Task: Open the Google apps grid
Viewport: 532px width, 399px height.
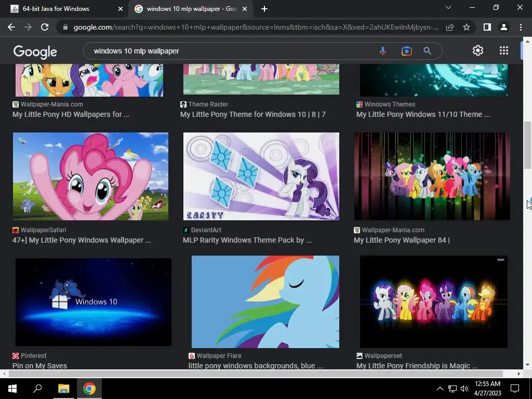Action: (x=504, y=50)
